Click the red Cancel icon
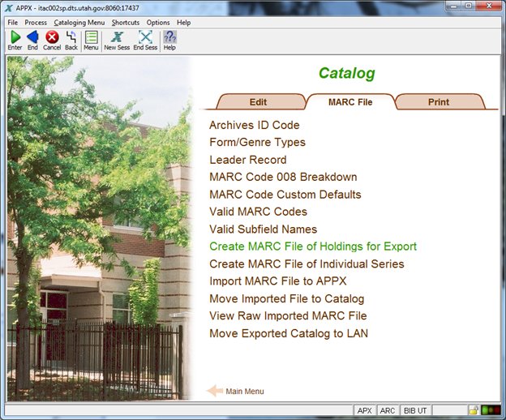 tap(52, 37)
